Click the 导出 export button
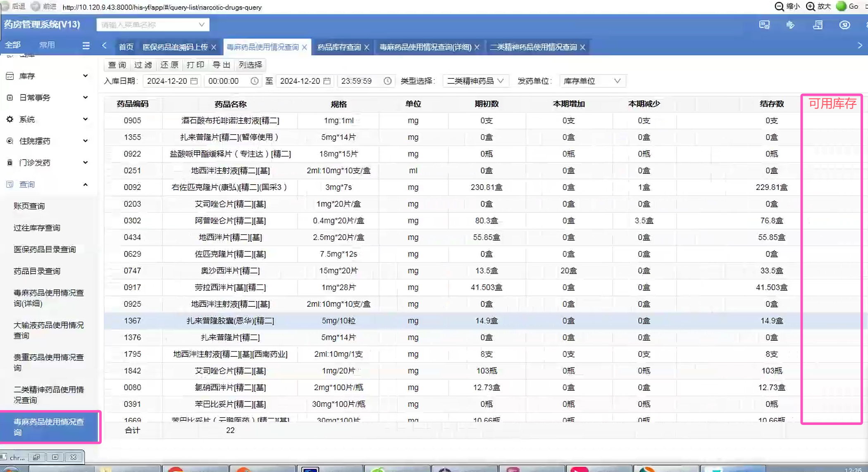The height and width of the screenshot is (472, 868). pyautogui.click(x=221, y=65)
